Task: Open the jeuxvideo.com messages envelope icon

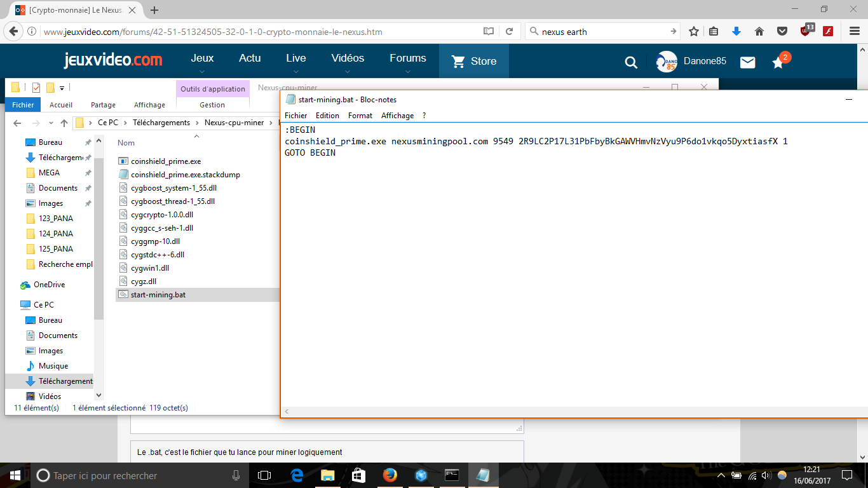Action: tap(748, 62)
